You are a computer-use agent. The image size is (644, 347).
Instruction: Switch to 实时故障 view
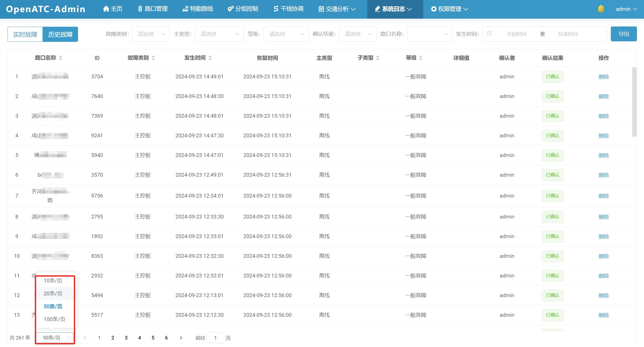pos(25,34)
